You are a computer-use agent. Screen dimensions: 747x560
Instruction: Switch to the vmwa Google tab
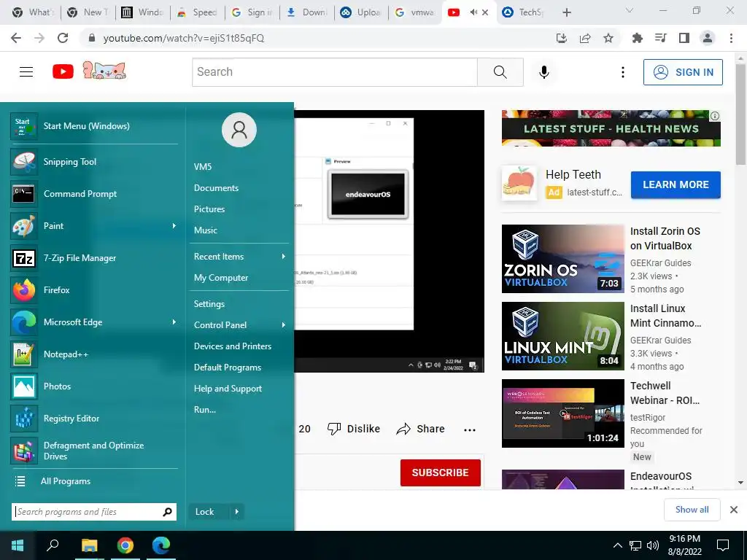[x=414, y=12]
